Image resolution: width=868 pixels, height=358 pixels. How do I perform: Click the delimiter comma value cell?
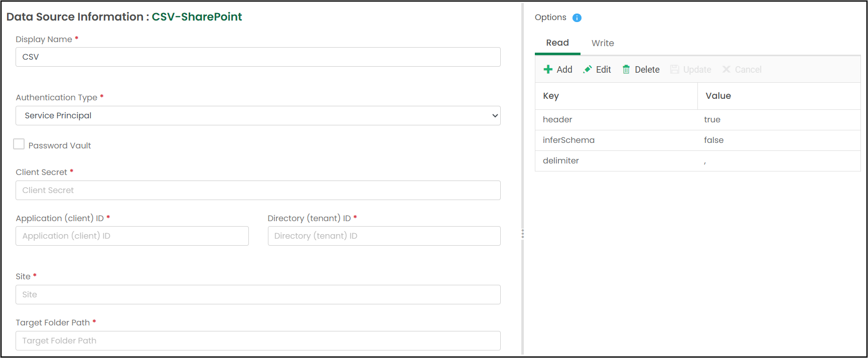coord(779,161)
